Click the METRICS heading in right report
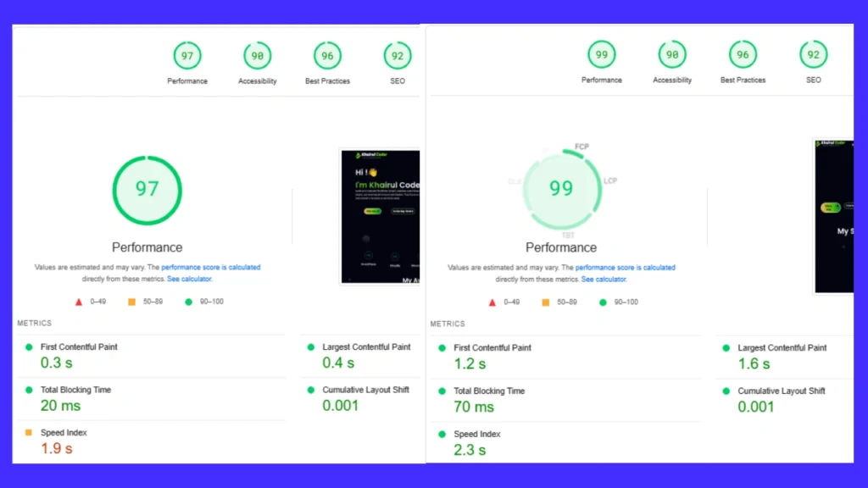Viewport: 868px width, 488px height. tap(448, 324)
